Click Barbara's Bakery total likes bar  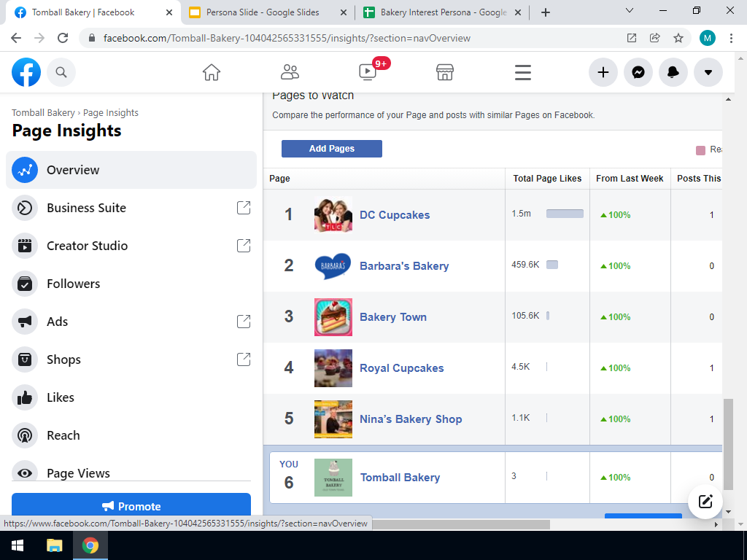pyautogui.click(x=552, y=265)
